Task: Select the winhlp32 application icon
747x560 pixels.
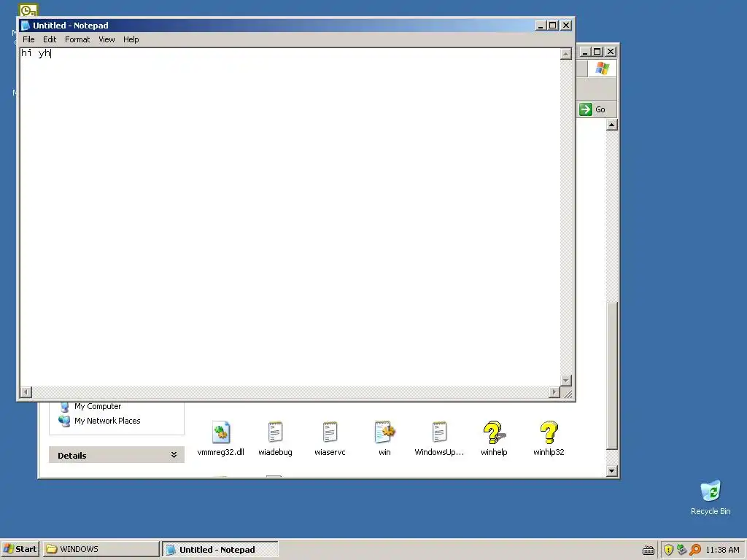Action: (x=549, y=432)
